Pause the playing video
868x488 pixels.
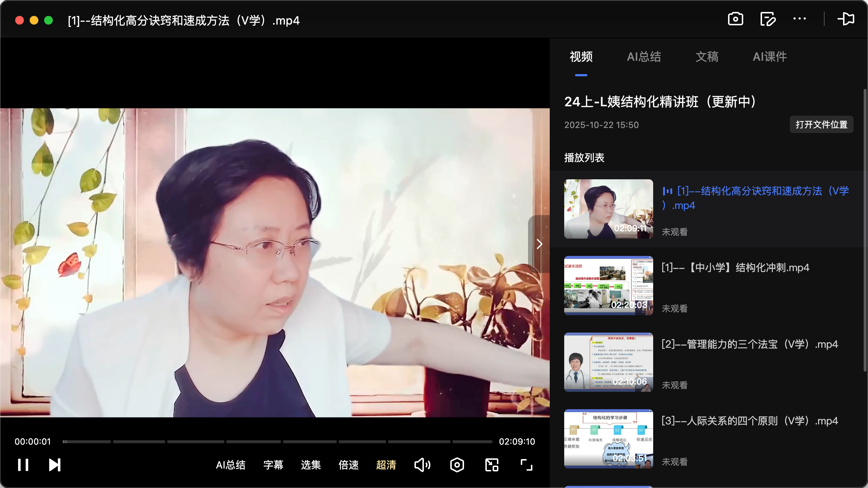[x=23, y=465]
